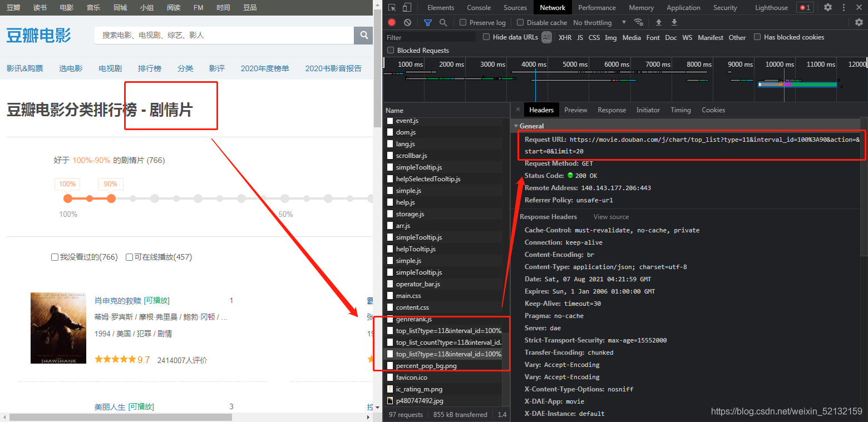
Task: Click the 100% rating slider handle
Action: (68, 198)
